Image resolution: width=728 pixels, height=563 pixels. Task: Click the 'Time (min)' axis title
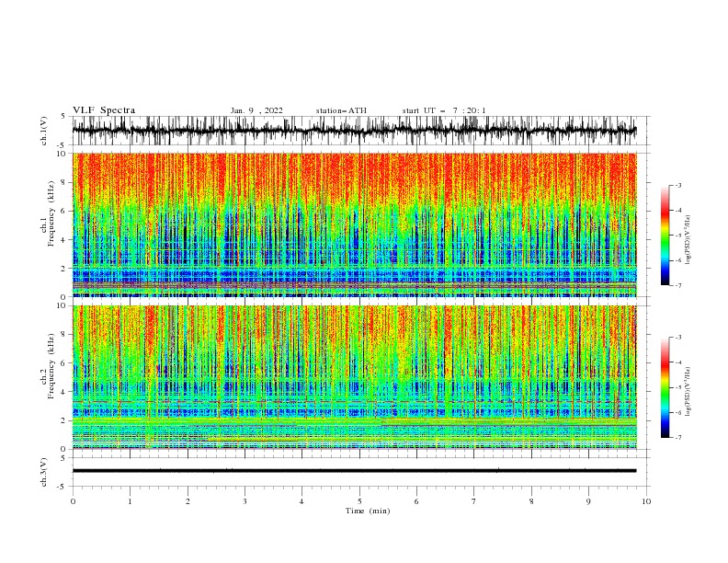[368, 511]
